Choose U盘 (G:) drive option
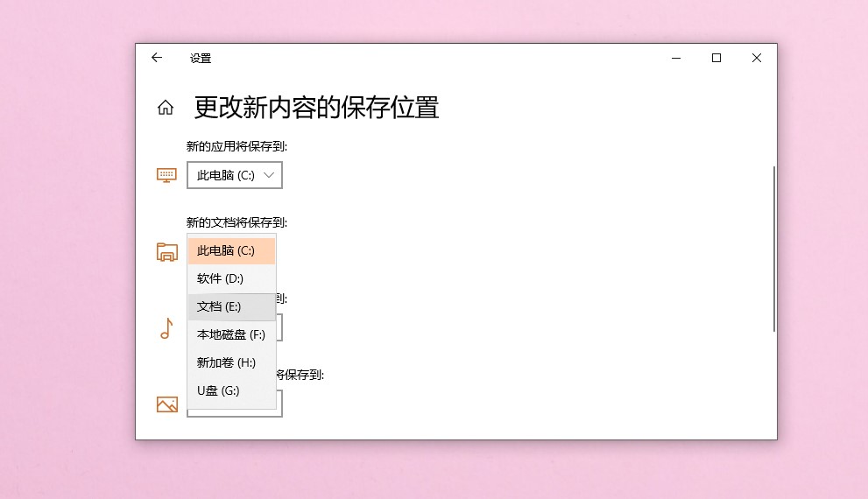The image size is (868, 499). [231, 390]
